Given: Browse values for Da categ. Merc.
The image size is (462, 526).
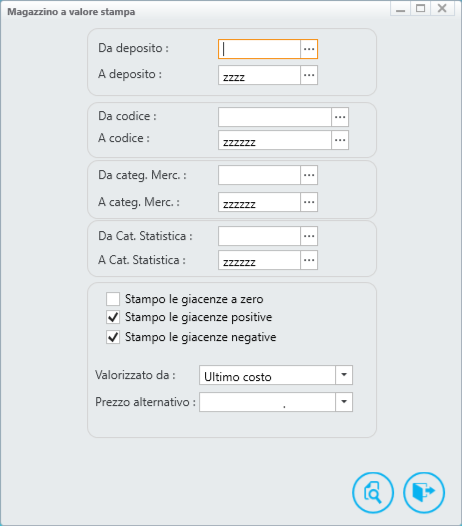Looking at the screenshot, I should (x=309, y=175).
